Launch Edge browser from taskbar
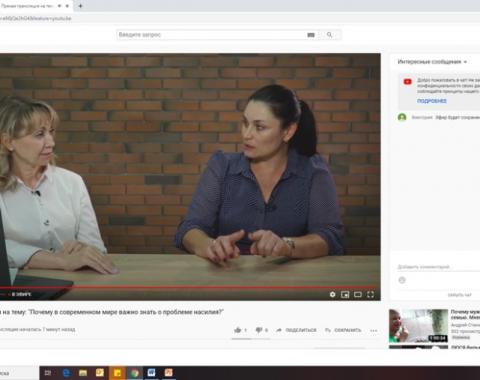The image size is (480, 380). [x=66, y=373]
